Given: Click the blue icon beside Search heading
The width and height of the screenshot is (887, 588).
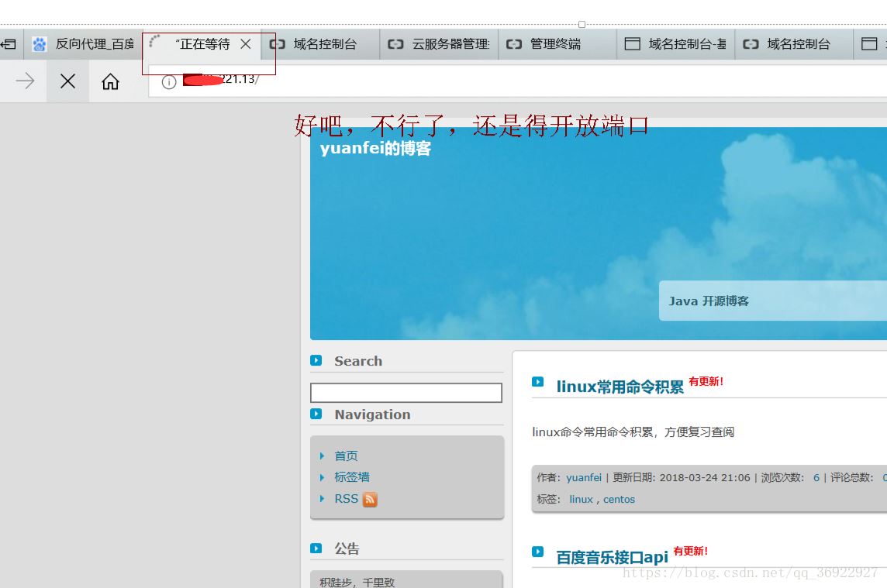Looking at the screenshot, I should click(316, 360).
